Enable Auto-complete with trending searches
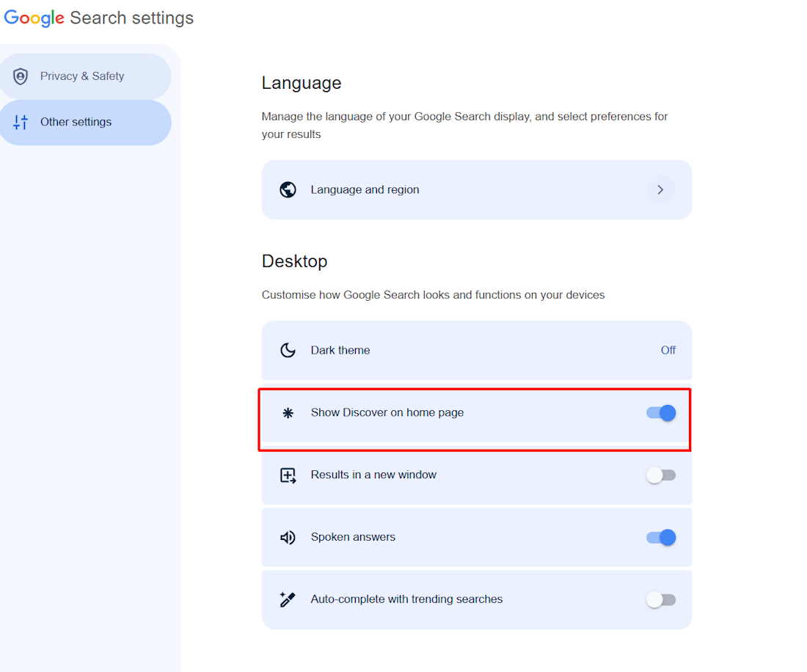 tap(661, 599)
